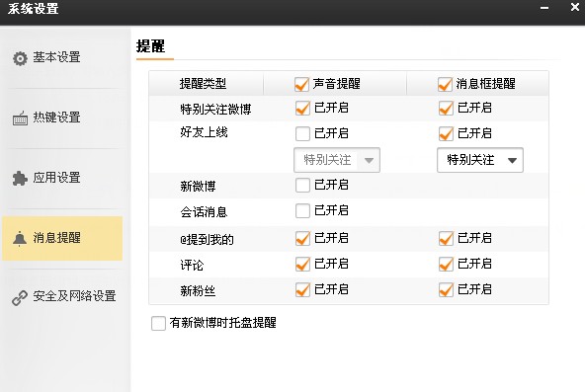The image size is (585, 392).
Task: Click the keyboard icon beside 热键设置
Action: coord(20,118)
